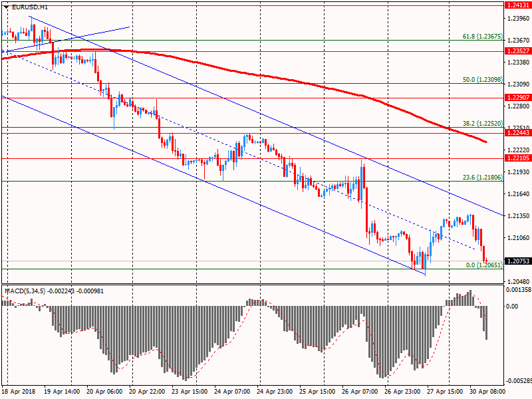Click the 26 Apr 23:00 time label
The image size is (532, 399).
(403, 392)
